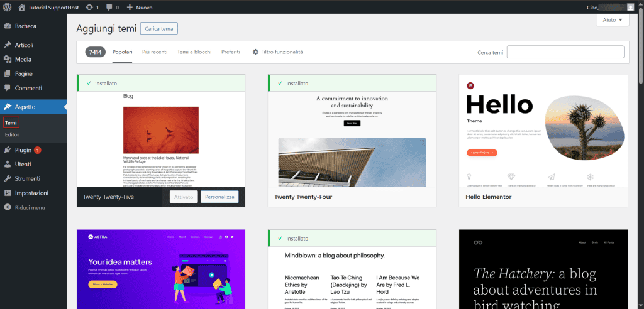Click the Twenty Twenty-Four theme name
The width and height of the screenshot is (644, 309).
[303, 197]
